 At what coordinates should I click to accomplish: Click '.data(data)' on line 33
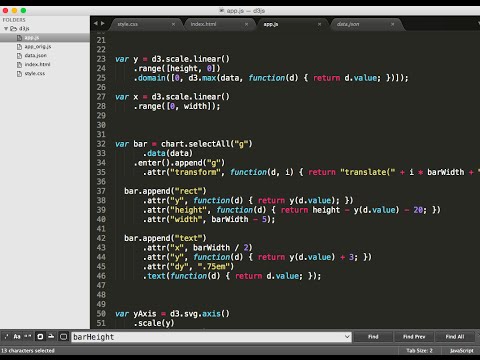168,153
